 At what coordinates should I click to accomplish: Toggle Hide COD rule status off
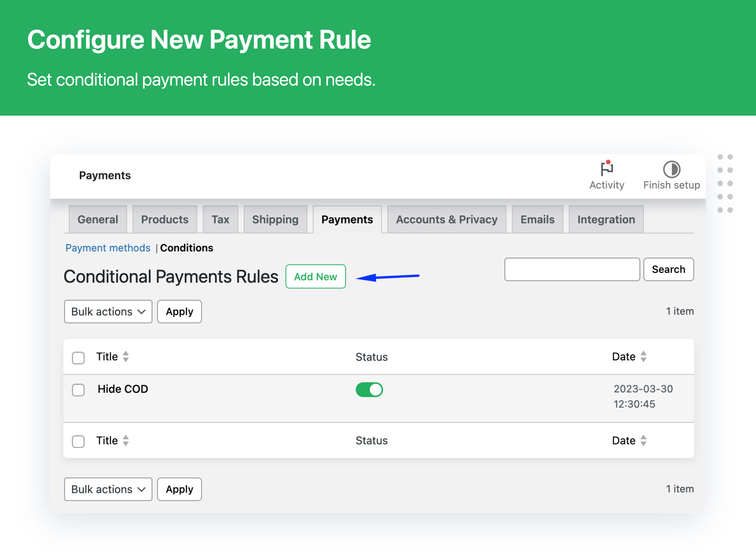(369, 390)
